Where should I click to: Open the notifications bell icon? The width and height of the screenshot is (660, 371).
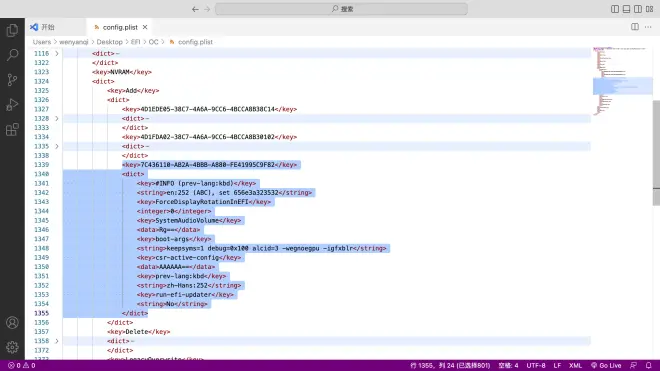coord(648,366)
